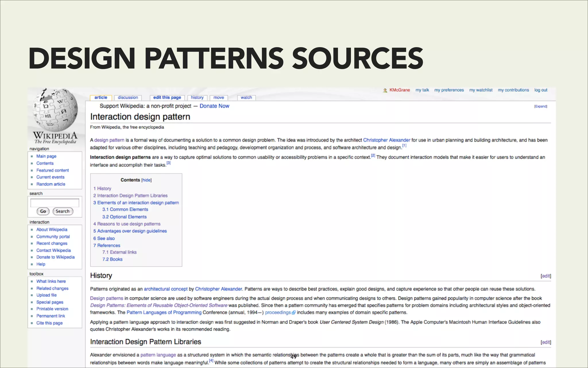Open design pattern link in first paragraph

click(x=109, y=140)
